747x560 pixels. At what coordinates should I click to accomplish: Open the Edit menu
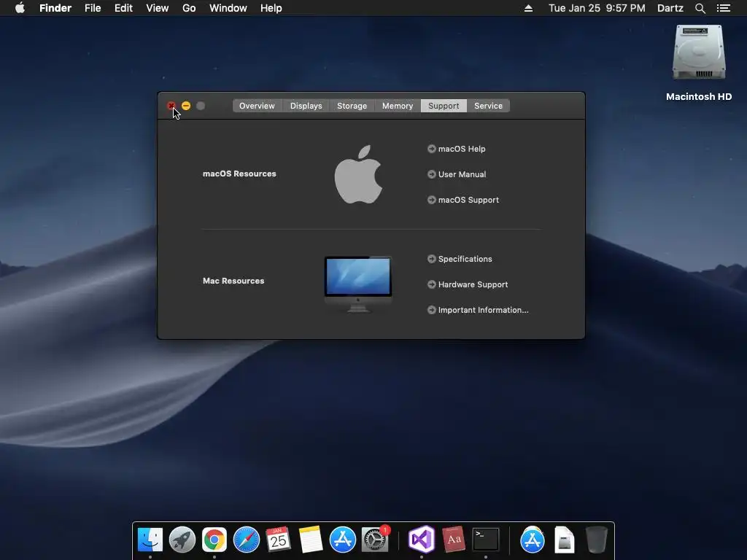pyautogui.click(x=123, y=8)
